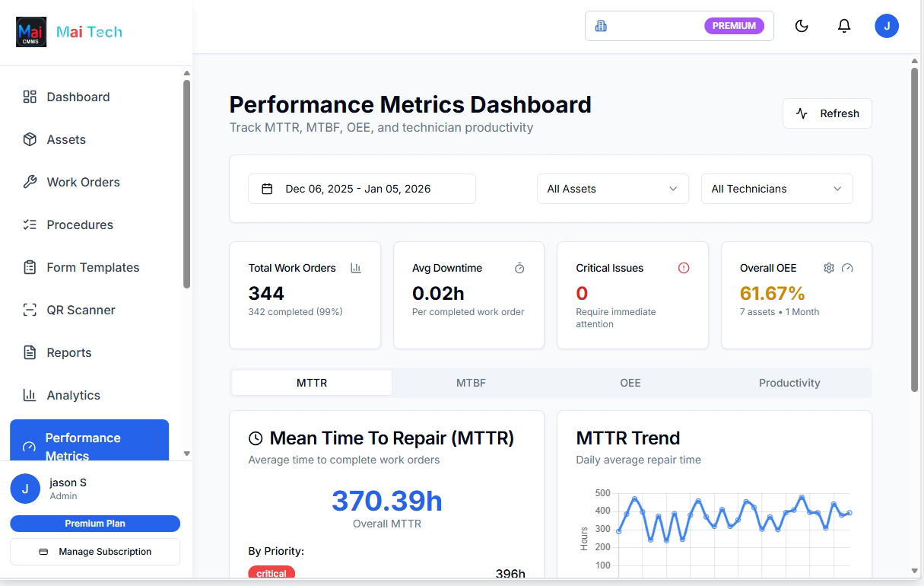Screen dimensions: 924x586
Task: Click the calendar icon in the date range picker
Action: tap(267, 188)
